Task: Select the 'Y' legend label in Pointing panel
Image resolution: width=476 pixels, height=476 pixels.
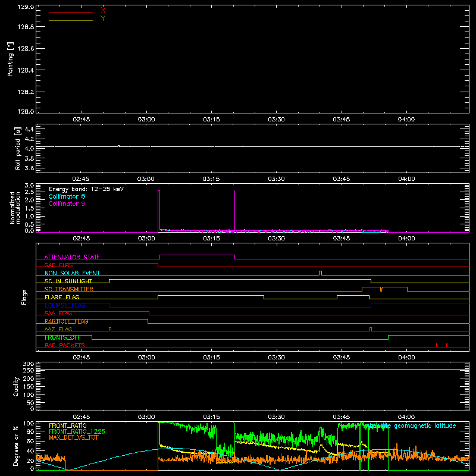Action: coord(103,18)
